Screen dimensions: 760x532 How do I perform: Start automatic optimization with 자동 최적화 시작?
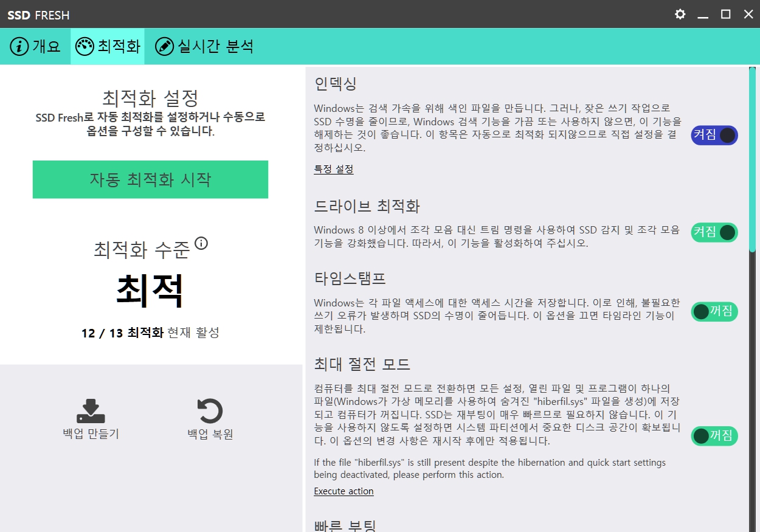pos(150,179)
